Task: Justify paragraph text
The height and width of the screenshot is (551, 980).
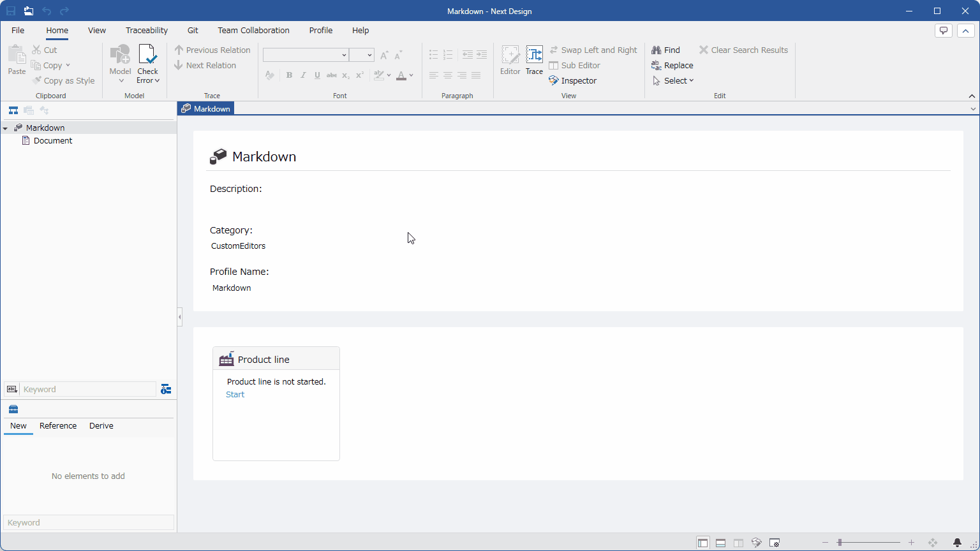Action: pyautogui.click(x=476, y=75)
